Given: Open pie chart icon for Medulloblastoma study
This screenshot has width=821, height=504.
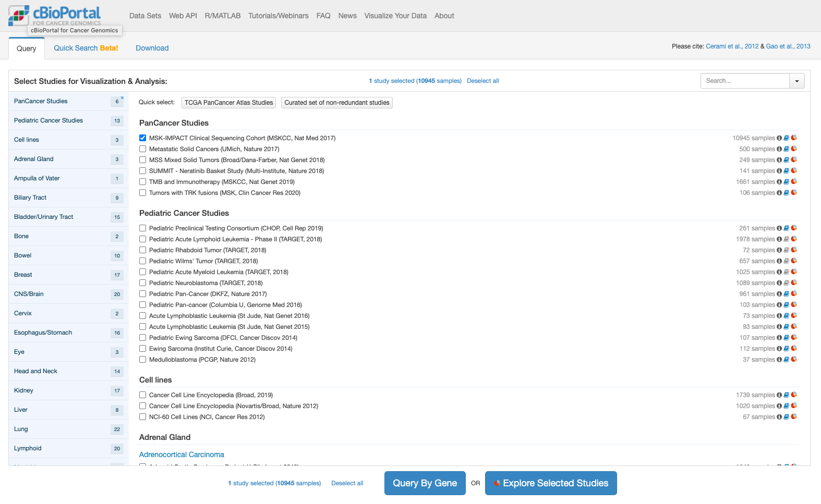Looking at the screenshot, I should (x=794, y=360).
